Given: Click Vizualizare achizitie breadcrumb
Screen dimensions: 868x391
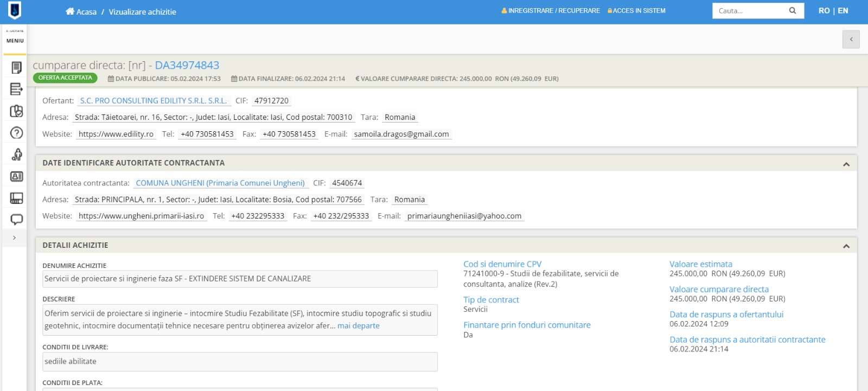Looking at the screenshot, I should pyautogui.click(x=142, y=11).
